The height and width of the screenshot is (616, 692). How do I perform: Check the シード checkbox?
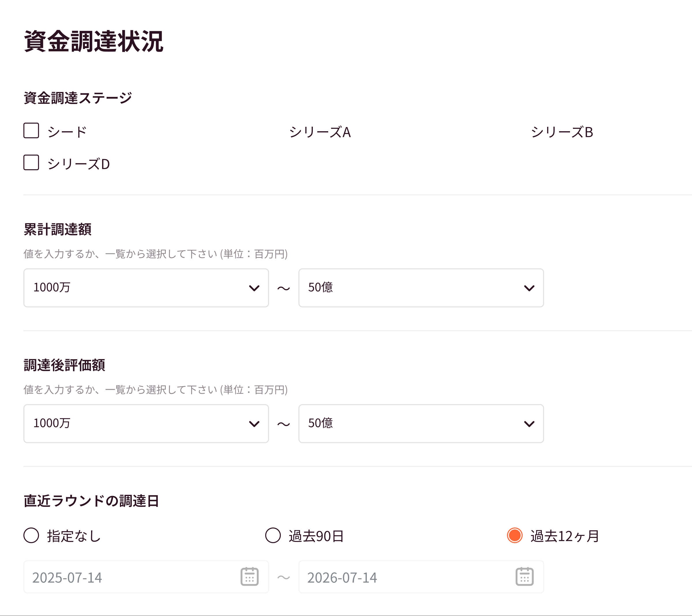(x=31, y=131)
